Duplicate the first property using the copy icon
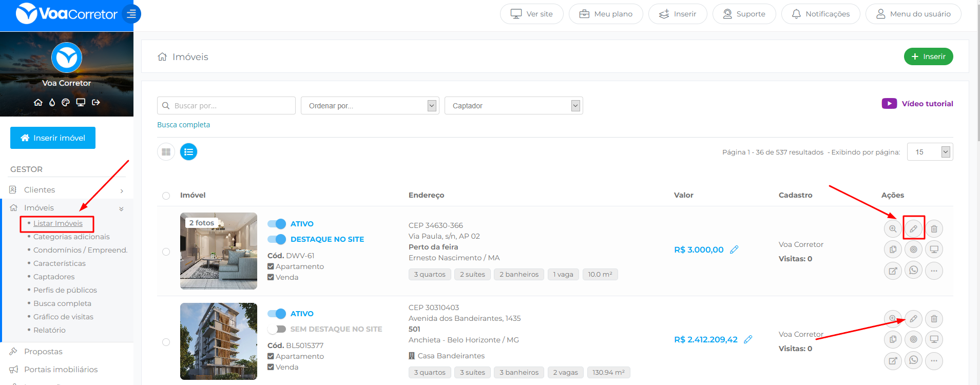Viewport: 980px width, 385px height. point(893,249)
